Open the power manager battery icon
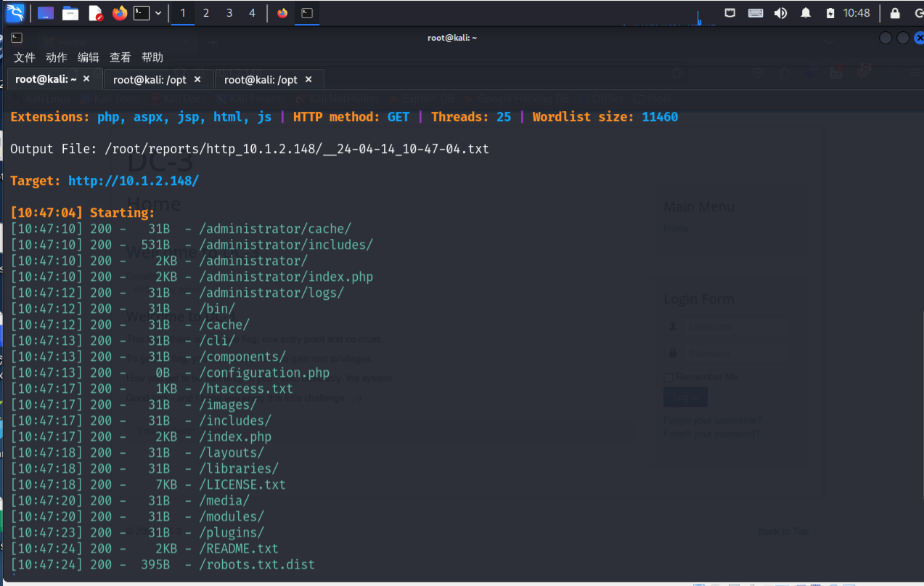 (830, 13)
